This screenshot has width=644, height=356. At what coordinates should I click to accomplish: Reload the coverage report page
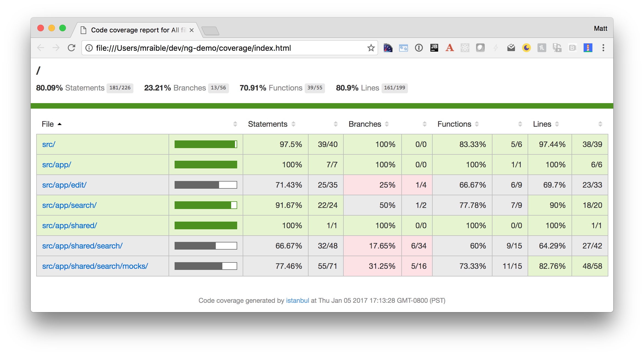click(x=71, y=48)
